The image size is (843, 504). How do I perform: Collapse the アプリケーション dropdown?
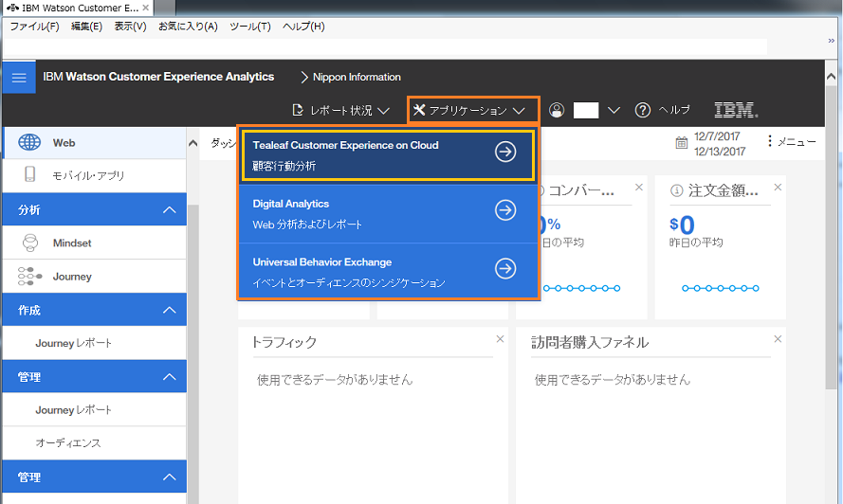click(519, 111)
